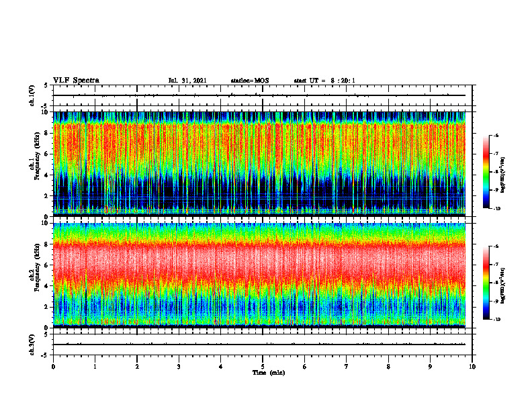Screen dimensions: 532x411
Task: Click the "station=MOS" header label
Action: (x=250, y=81)
